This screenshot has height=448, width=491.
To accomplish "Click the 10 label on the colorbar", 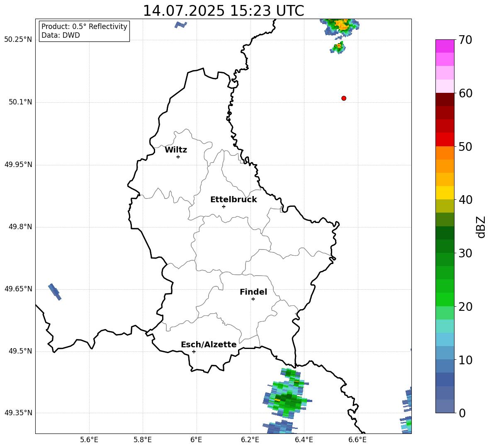I will point(465,360).
